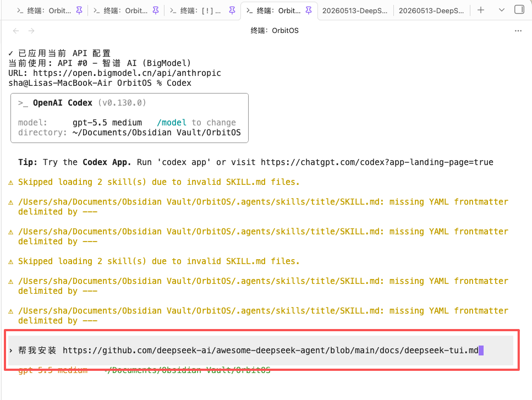Open a new tab with the plus icon
The height and width of the screenshot is (400, 532).
[x=480, y=10]
